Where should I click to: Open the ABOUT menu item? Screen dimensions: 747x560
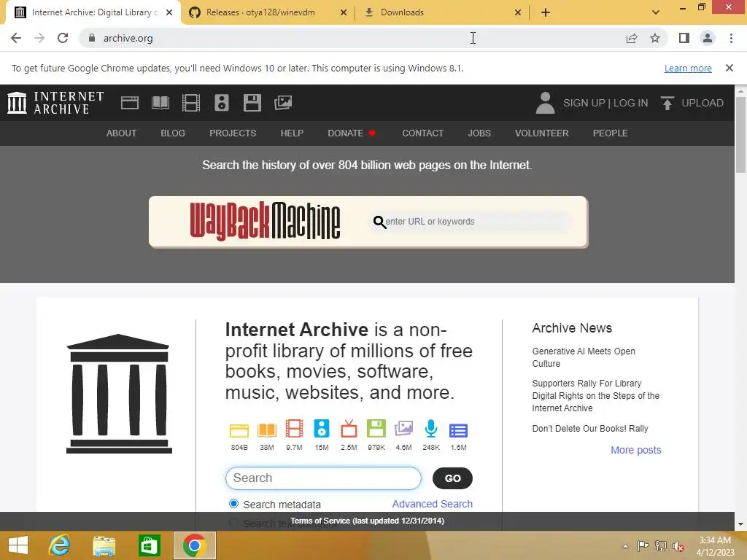[x=122, y=133]
